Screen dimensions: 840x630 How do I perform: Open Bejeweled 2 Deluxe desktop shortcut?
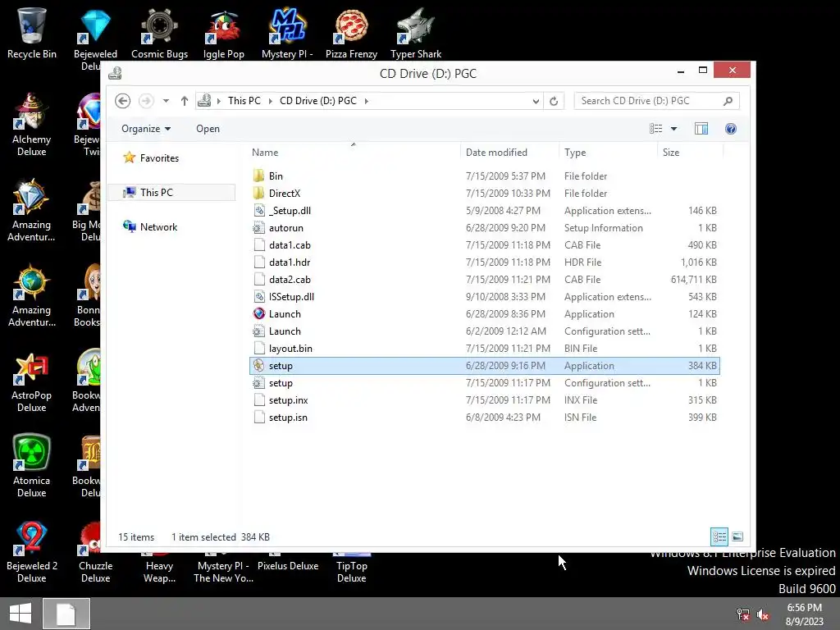(x=32, y=552)
